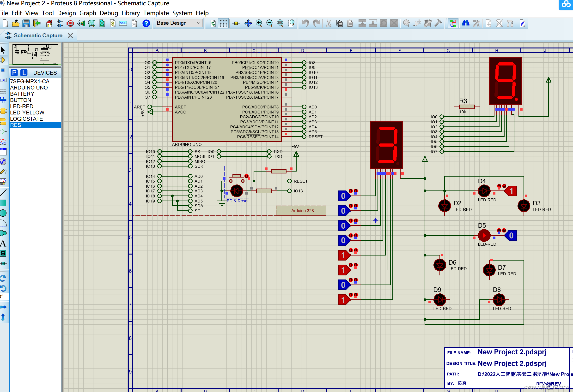Zoom in with the plus magnifier
The image size is (573, 392).
(x=259, y=24)
